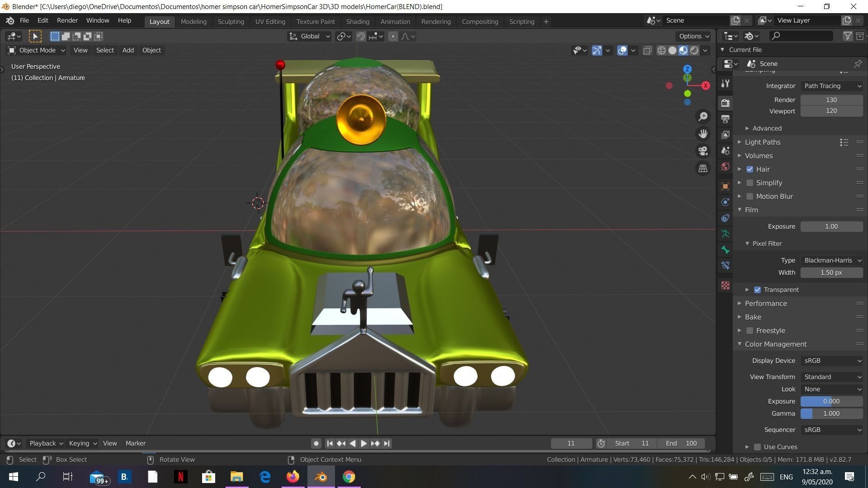
Task: Expand the Volumes panel
Action: tap(758, 156)
